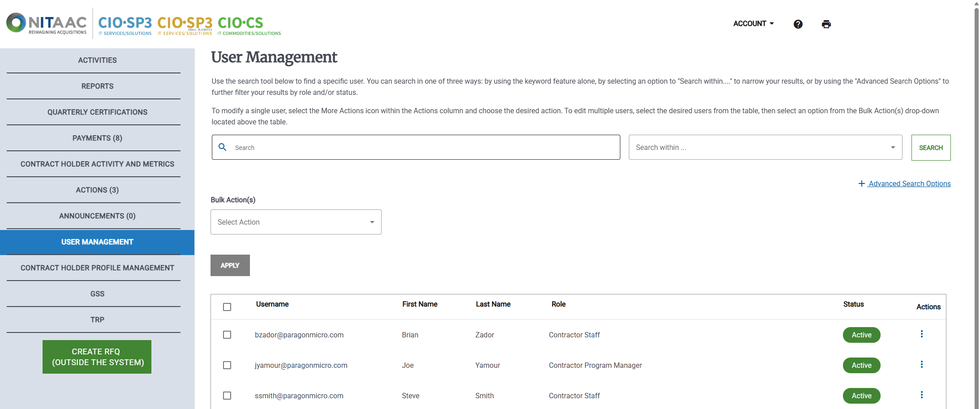980x409 pixels.
Task: Open More Actions for bzador@paragonmicro.com
Action: [922, 333]
